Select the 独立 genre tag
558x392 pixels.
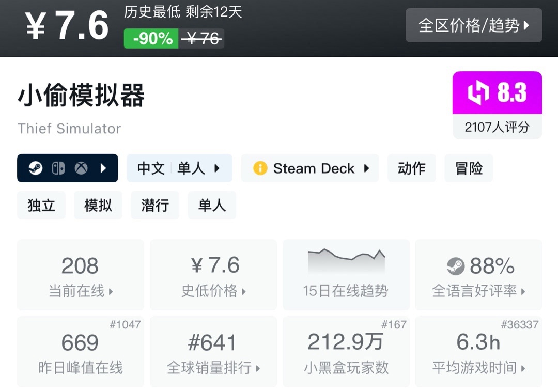click(41, 206)
